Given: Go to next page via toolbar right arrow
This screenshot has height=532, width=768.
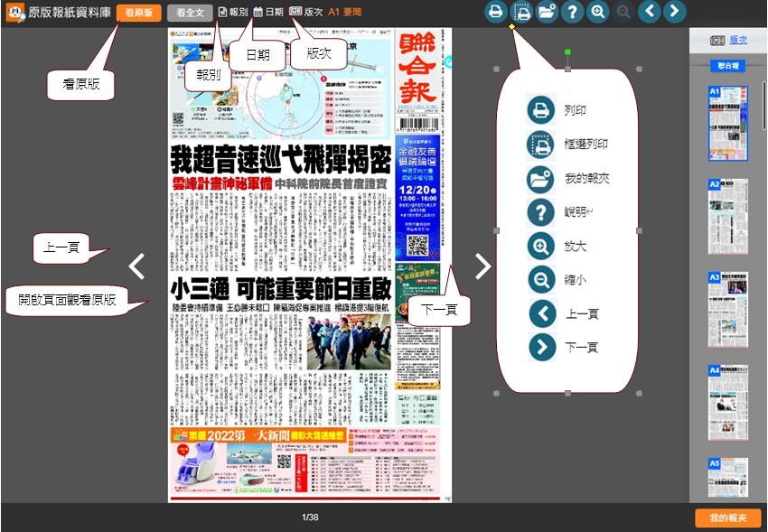Looking at the screenshot, I should pos(674,11).
